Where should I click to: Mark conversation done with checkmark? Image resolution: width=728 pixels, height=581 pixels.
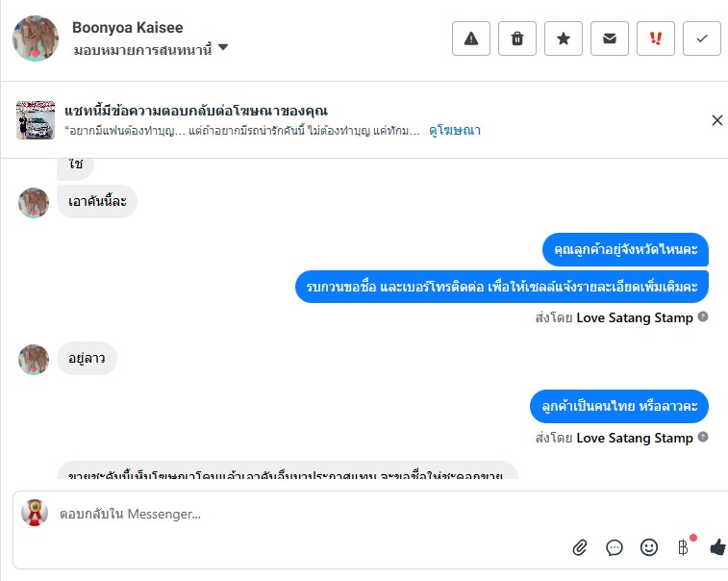[x=702, y=38]
